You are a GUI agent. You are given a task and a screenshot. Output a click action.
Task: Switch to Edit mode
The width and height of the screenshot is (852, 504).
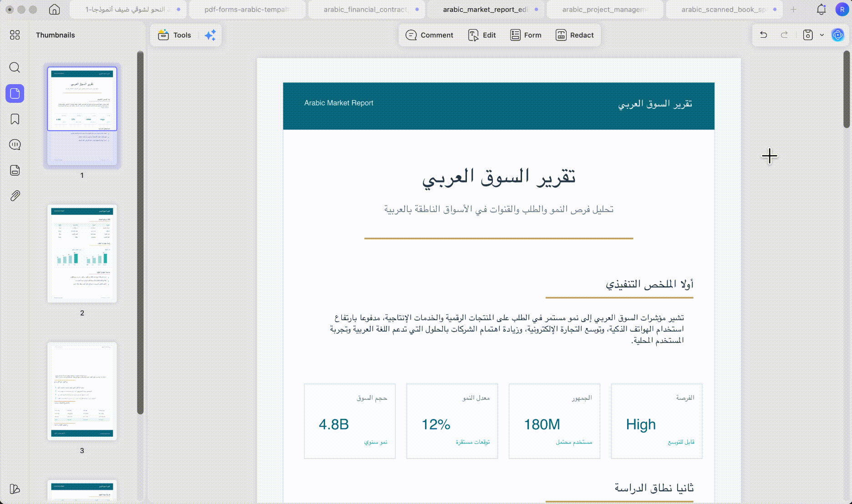point(482,35)
